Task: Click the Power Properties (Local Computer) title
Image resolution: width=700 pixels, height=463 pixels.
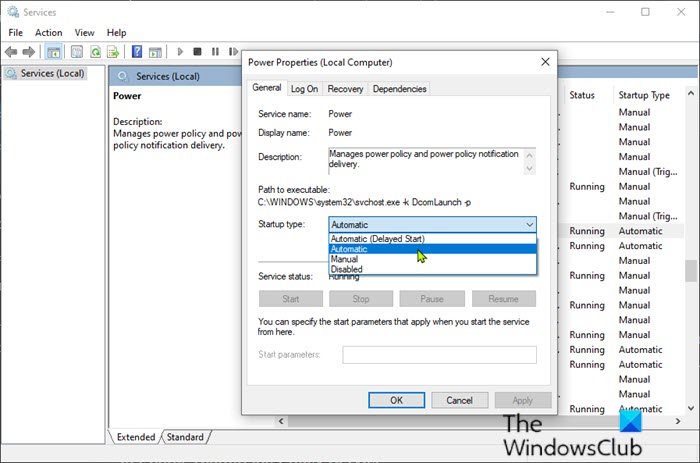Action: (320, 63)
